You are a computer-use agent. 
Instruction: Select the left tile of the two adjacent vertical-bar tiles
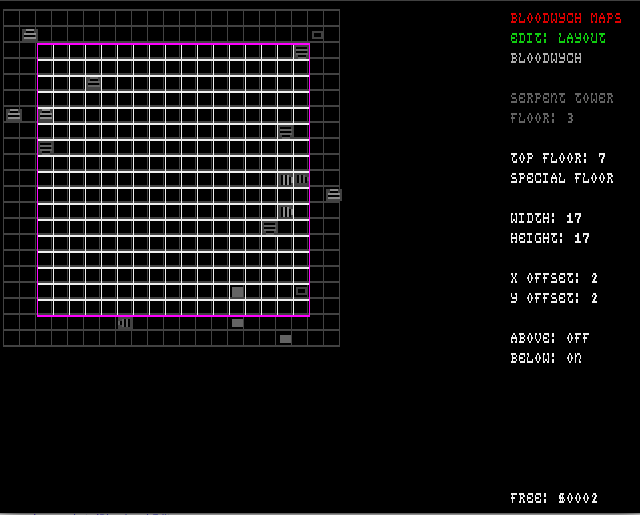[x=286, y=179]
